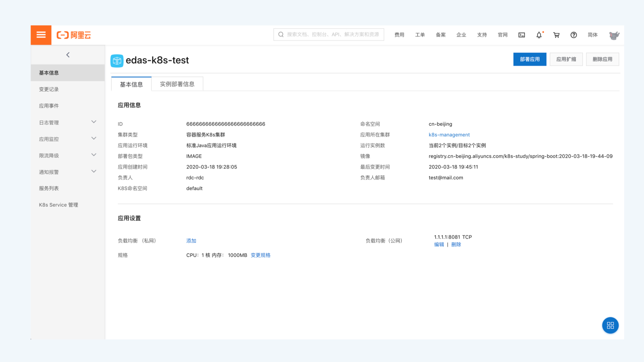Open 工单 in top navigation

pyautogui.click(x=420, y=35)
